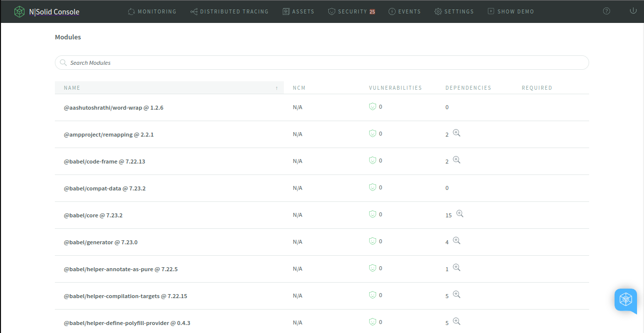Image resolution: width=644 pixels, height=333 pixels.
Task: Focus the Search Modules field
Action: pos(322,62)
